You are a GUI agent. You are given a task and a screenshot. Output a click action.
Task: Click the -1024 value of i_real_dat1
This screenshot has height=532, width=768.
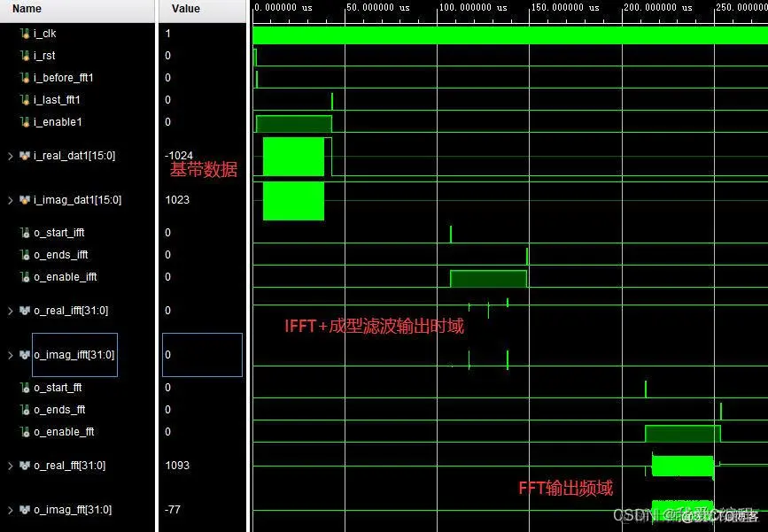coord(179,155)
